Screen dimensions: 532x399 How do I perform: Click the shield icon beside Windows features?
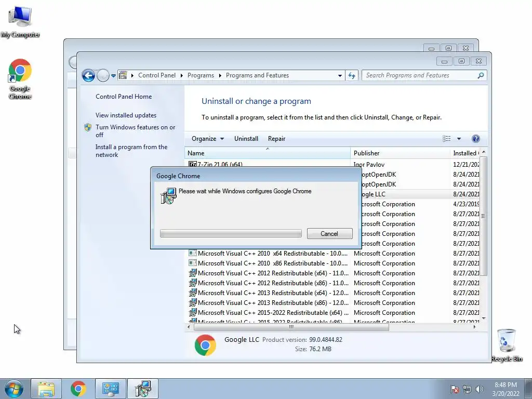pos(88,127)
